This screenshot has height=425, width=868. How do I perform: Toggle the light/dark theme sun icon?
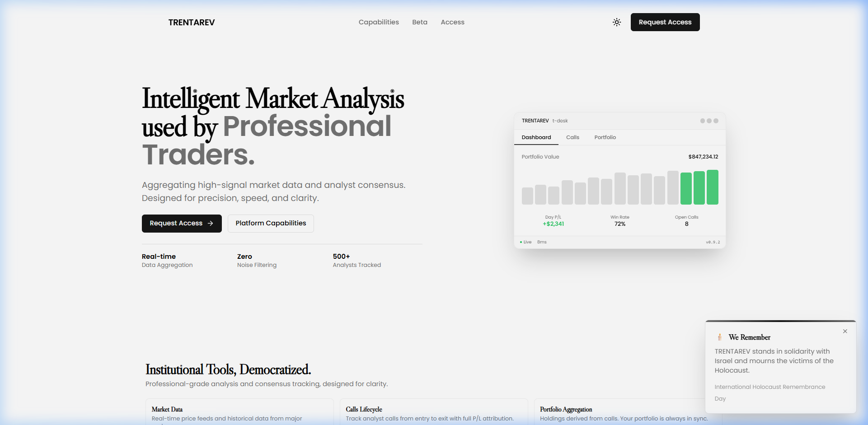(x=617, y=22)
